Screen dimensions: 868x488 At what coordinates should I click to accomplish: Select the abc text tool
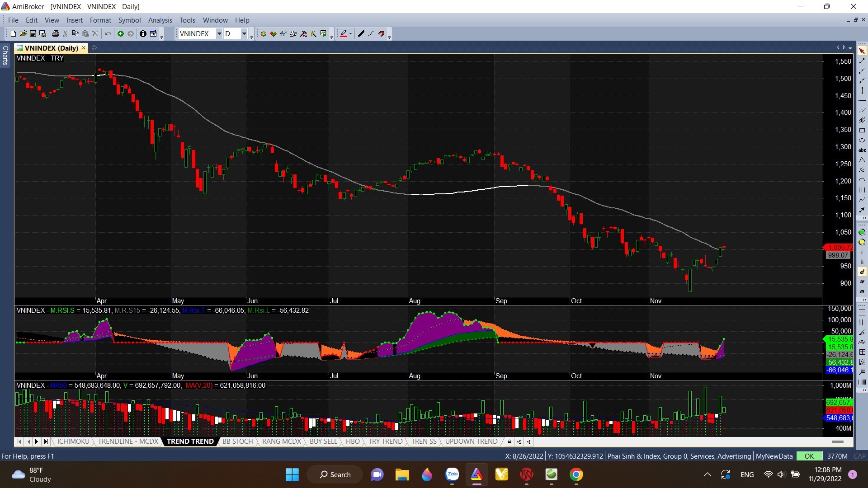[x=862, y=150]
